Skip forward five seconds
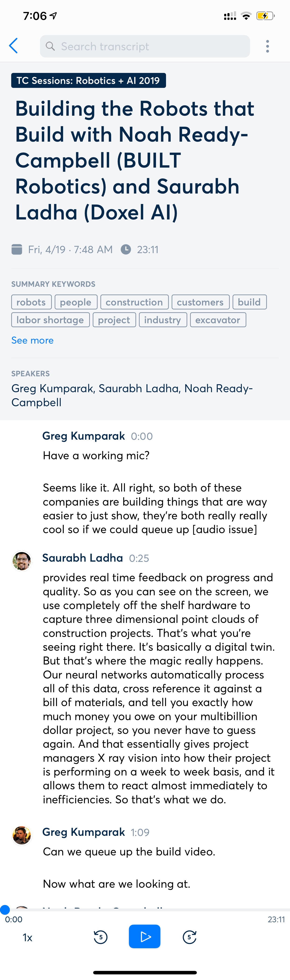Viewport: 290px width, 980px height. tap(189, 937)
